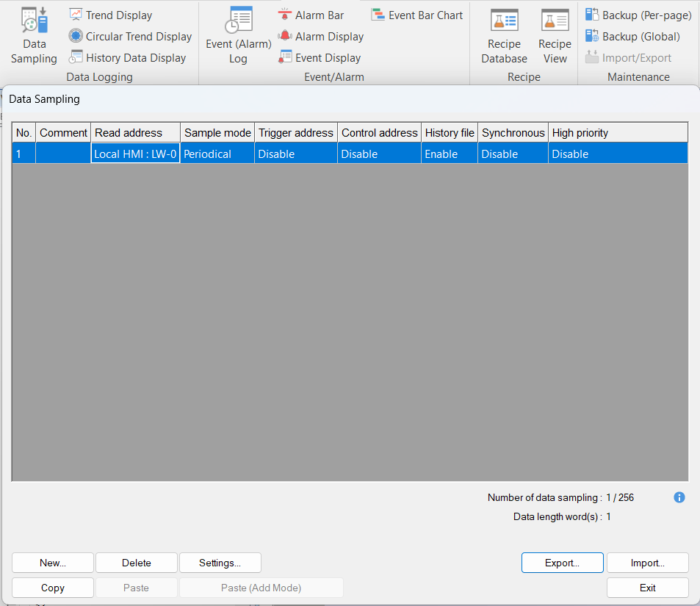This screenshot has height=606, width=700.
Task: Open the Recipe Database icon
Action: (x=504, y=22)
